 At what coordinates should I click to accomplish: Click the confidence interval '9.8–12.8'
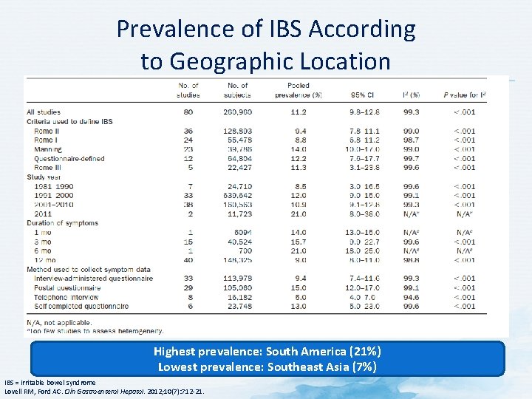pos(364,112)
